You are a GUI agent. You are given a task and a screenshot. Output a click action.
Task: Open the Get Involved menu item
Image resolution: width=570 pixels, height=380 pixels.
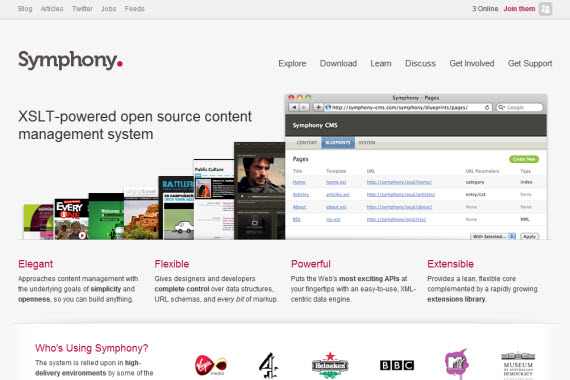pos(472,64)
